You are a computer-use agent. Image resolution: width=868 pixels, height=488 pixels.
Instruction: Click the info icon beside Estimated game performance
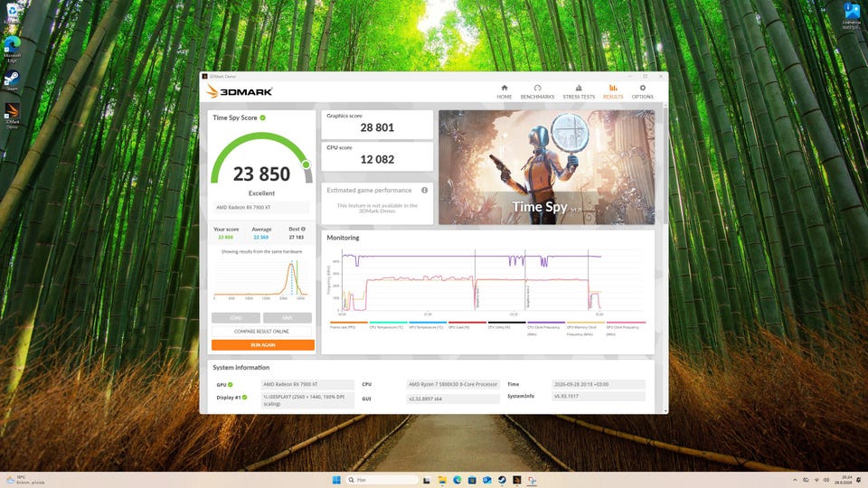[x=425, y=191]
